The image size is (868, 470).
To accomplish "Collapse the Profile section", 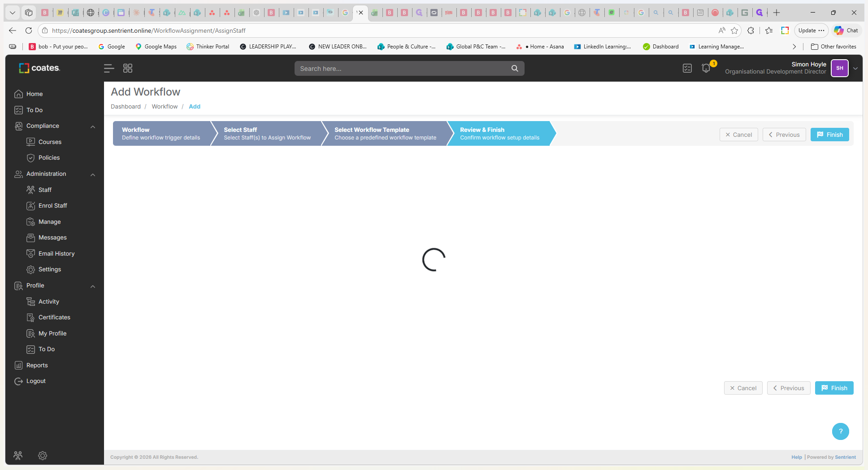I will (93, 286).
